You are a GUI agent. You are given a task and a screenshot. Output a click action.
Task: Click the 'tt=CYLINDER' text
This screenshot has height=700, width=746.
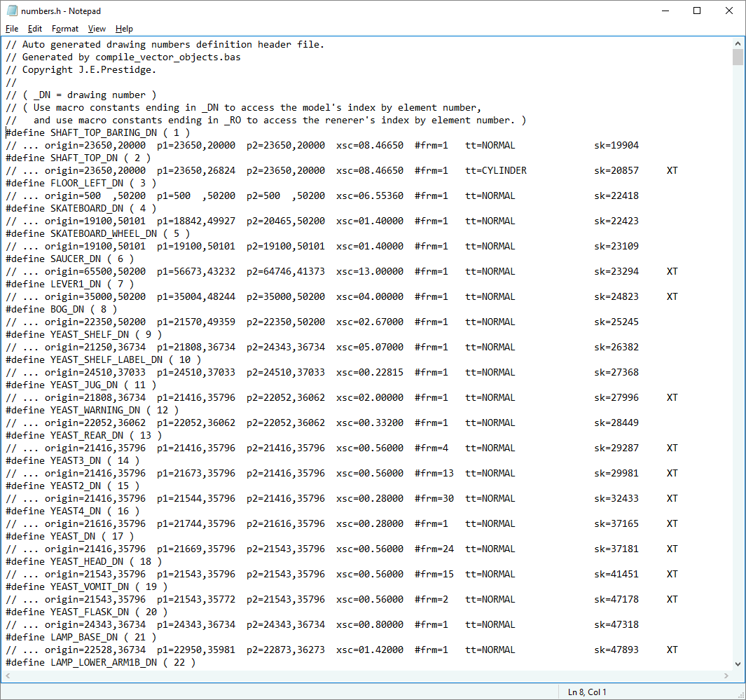click(496, 170)
